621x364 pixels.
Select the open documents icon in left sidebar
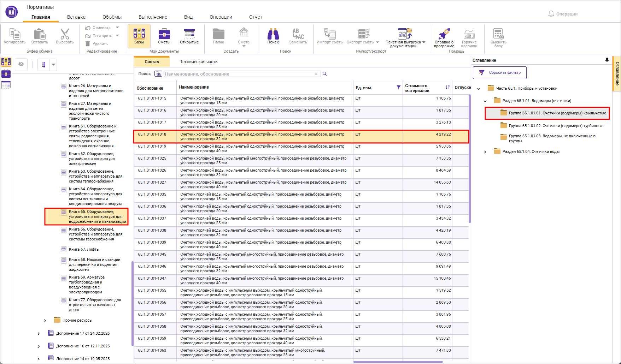pyautogui.click(x=6, y=85)
